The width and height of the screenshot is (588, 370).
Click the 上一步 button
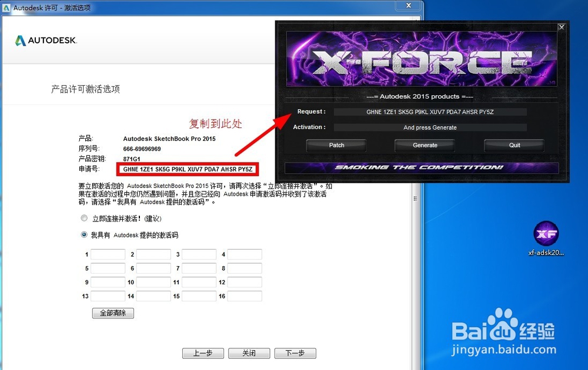pos(203,353)
